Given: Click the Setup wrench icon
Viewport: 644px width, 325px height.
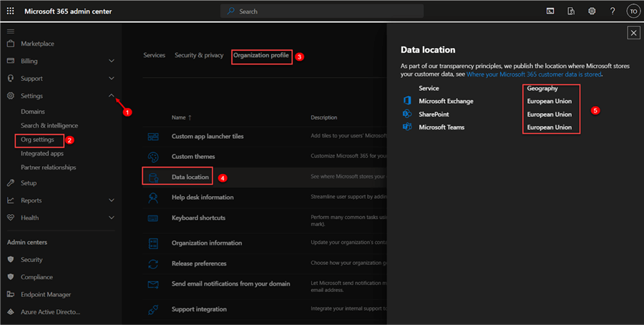Looking at the screenshot, I should pos(11,183).
